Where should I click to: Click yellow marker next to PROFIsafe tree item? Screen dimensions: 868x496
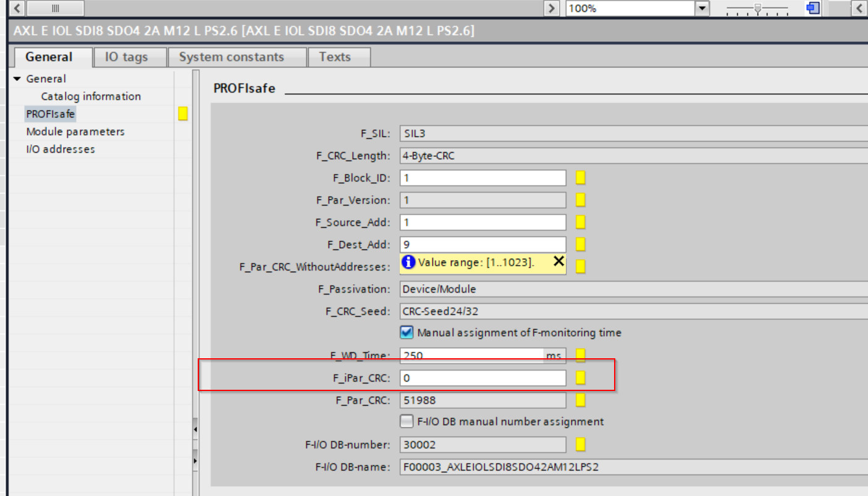tap(183, 114)
